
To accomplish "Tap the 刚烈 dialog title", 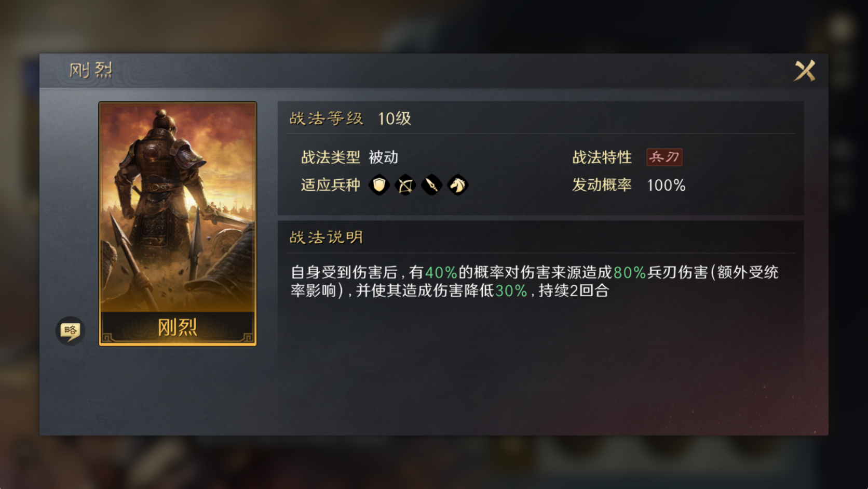I will pos(91,70).
